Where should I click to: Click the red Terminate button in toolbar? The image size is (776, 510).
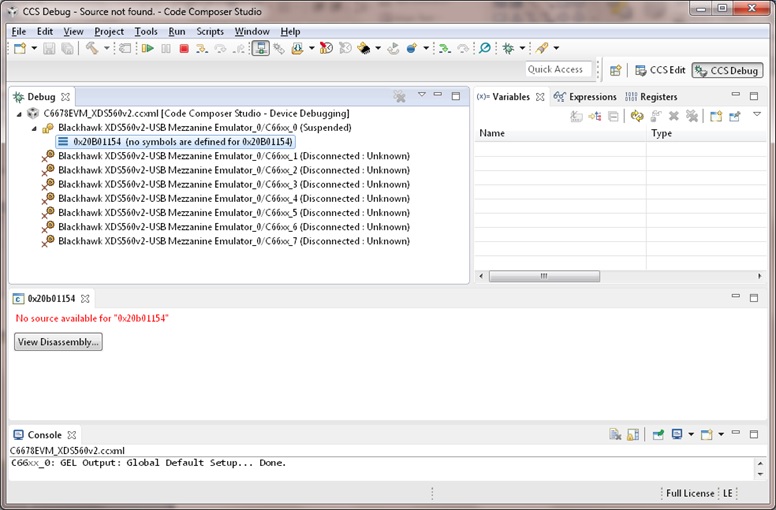(x=184, y=48)
